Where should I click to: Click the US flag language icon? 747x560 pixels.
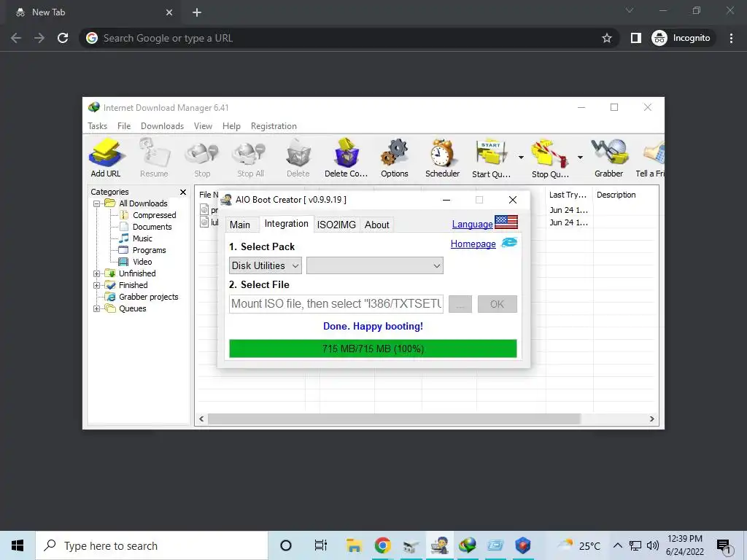(506, 222)
